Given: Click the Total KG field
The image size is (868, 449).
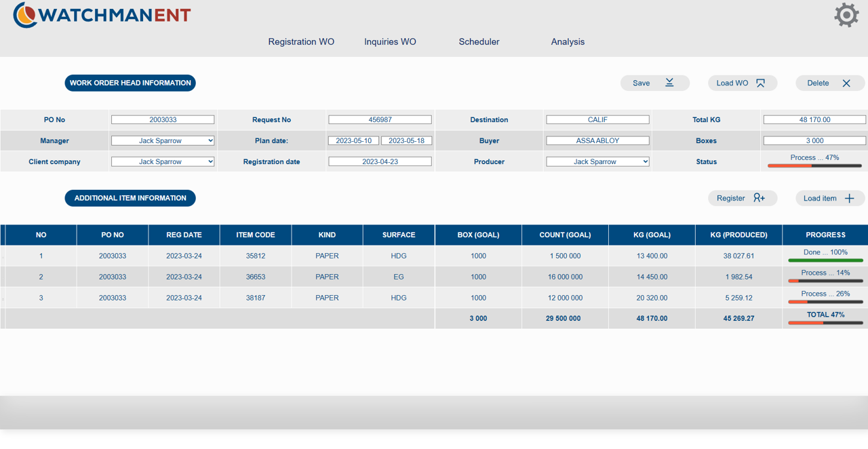Looking at the screenshot, I should point(814,119).
